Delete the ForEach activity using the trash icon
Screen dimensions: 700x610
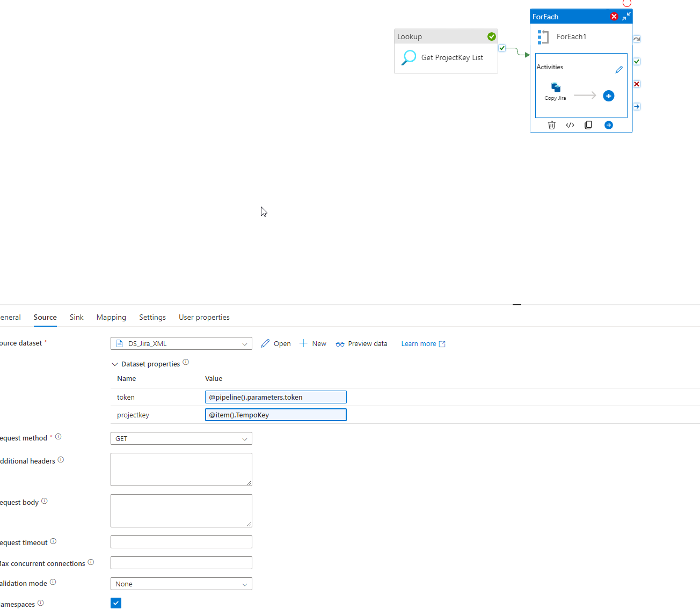552,125
